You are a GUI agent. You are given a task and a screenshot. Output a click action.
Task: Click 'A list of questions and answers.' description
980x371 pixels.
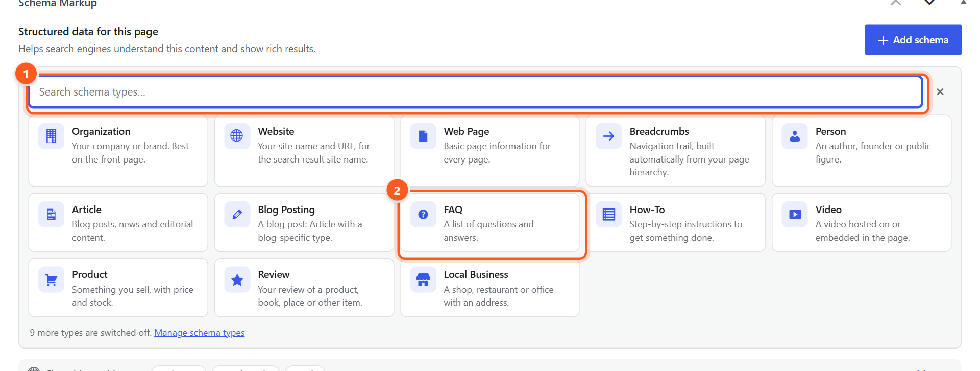[488, 231]
